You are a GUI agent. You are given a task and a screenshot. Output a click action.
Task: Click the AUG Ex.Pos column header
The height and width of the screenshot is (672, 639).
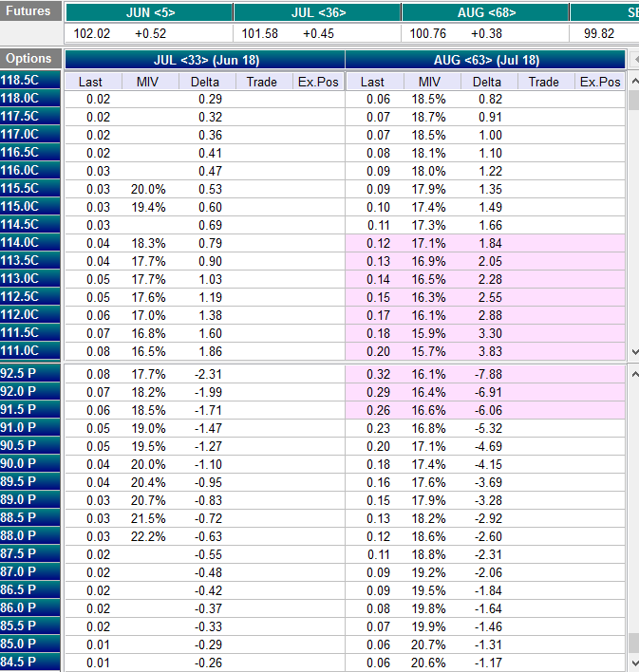(x=600, y=82)
